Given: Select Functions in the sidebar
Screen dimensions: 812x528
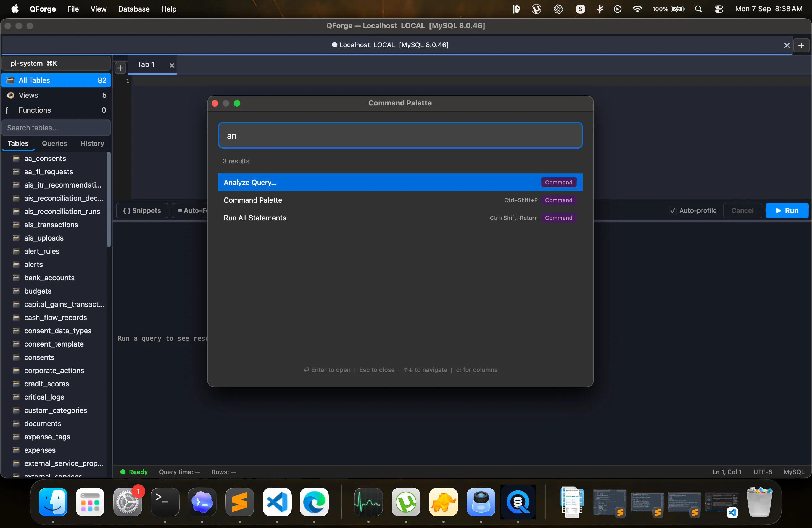Looking at the screenshot, I should click(56, 110).
